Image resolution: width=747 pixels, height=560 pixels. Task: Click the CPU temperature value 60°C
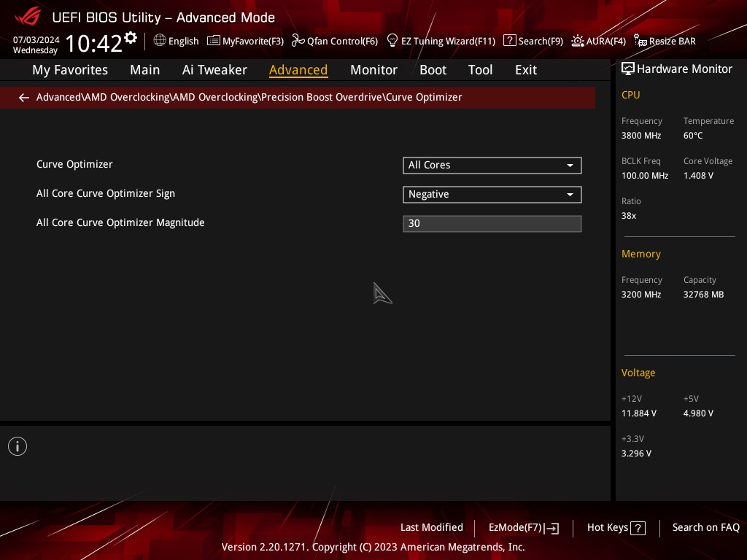693,136
